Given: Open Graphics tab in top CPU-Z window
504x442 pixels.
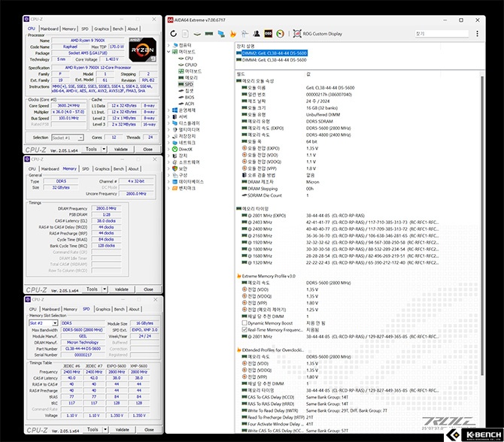Looking at the screenshot, I should tap(102, 29).
